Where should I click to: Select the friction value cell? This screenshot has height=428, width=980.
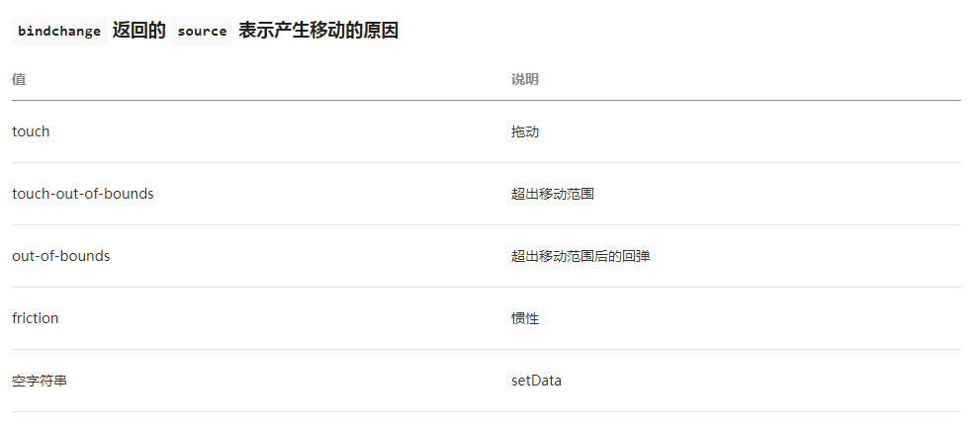(36, 318)
